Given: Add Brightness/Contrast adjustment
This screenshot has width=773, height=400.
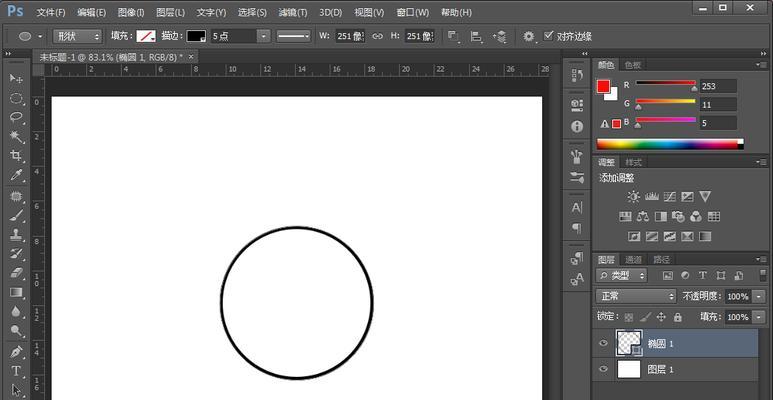Looking at the screenshot, I should [633, 197].
